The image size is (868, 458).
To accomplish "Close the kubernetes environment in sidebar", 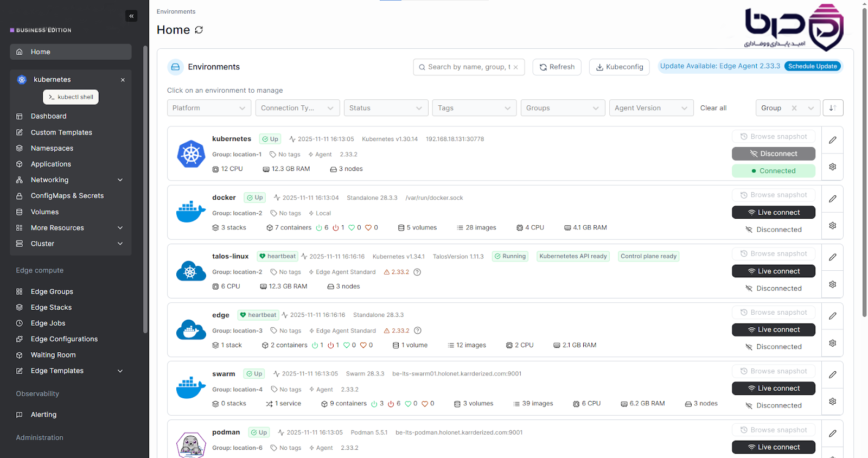I will pyautogui.click(x=123, y=80).
